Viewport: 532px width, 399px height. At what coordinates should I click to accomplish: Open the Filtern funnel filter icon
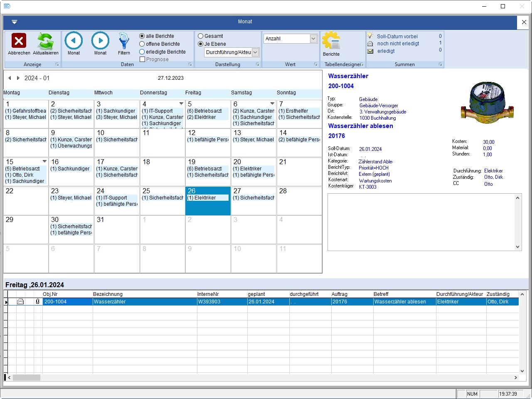click(x=124, y=41)
